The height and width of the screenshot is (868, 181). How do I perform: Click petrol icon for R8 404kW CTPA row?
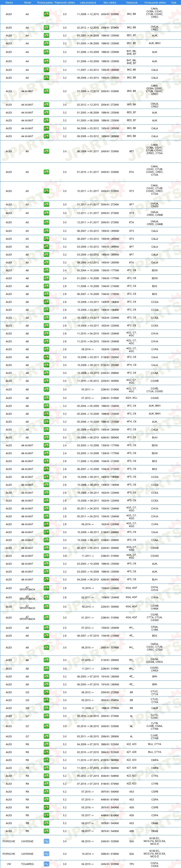(x=46, y=776)
